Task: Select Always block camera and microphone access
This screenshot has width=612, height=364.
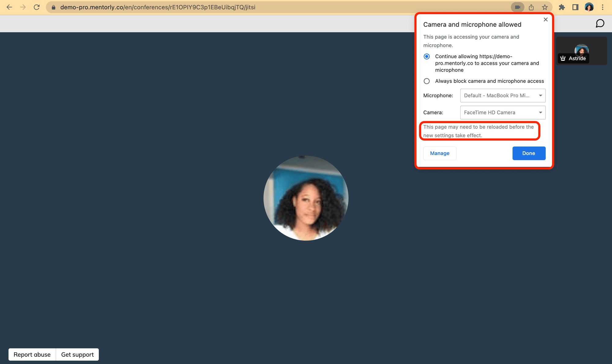Action: [x=427, y=81]
